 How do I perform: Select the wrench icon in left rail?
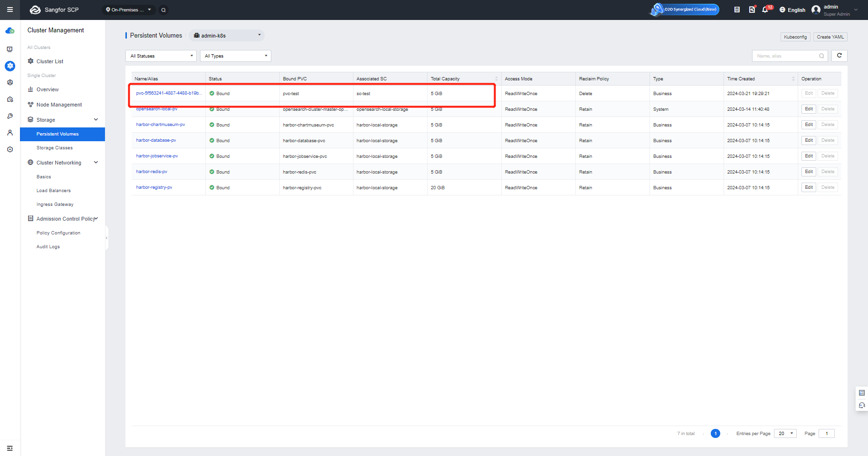10,116
